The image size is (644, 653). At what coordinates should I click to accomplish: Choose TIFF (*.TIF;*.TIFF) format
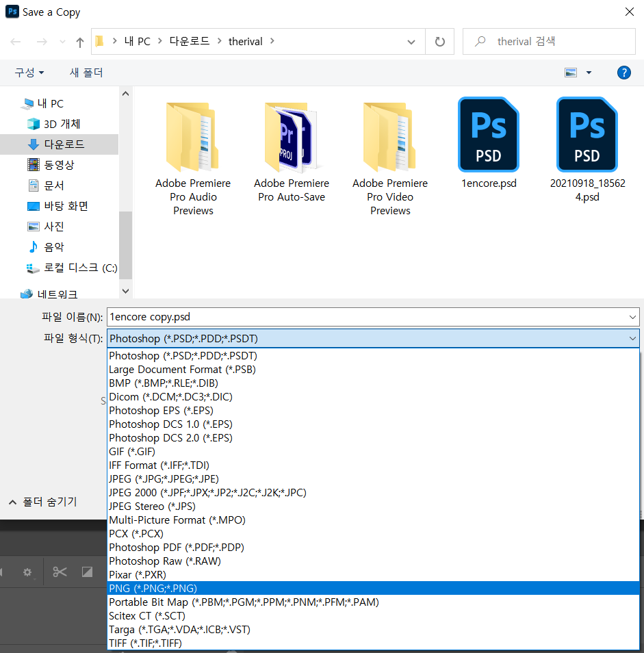(374, 643)
